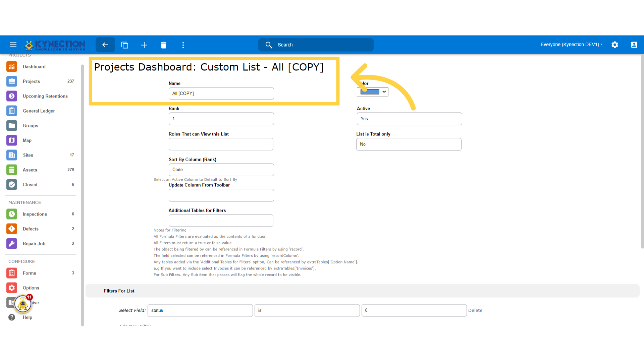Open the Active dropdown showing Yes
644x362 pixels.
(410, 119)
